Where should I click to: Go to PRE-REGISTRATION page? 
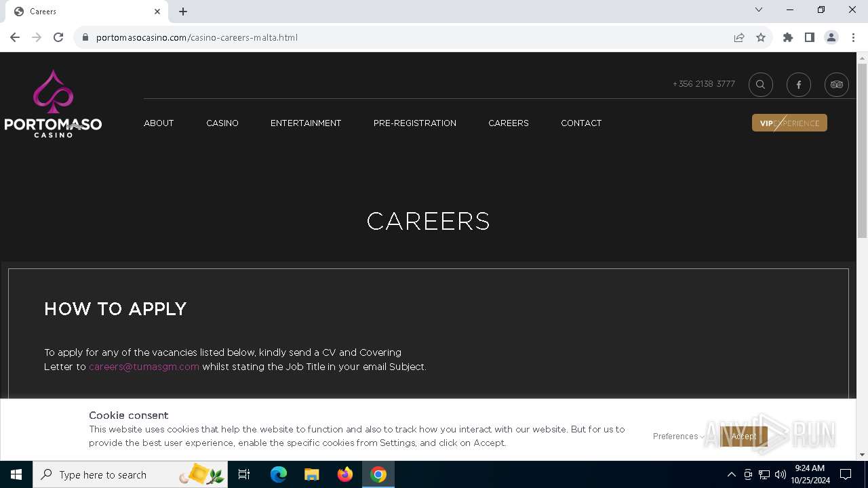point(415,123)
